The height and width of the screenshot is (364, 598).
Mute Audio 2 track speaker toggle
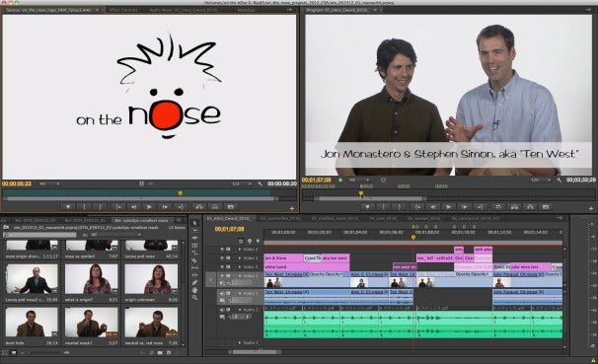pyautogui.click(x=222, y=310)
